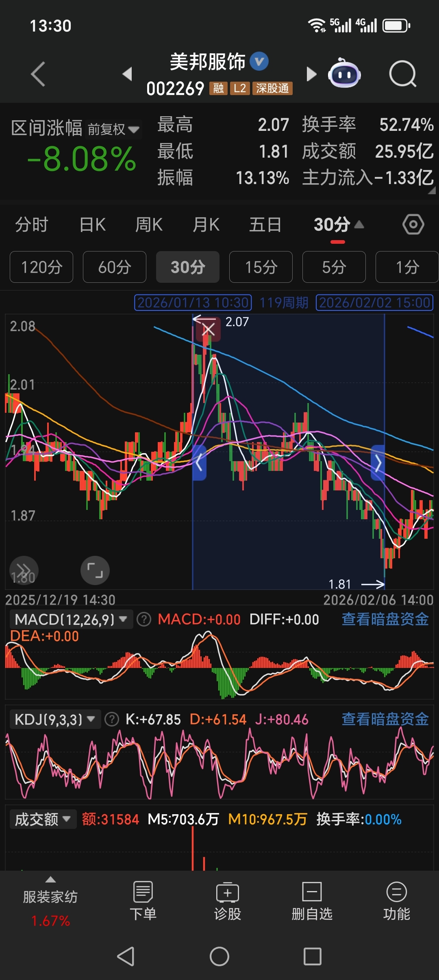
Task: Select the 5分 period button
Action: pos(334,267)
